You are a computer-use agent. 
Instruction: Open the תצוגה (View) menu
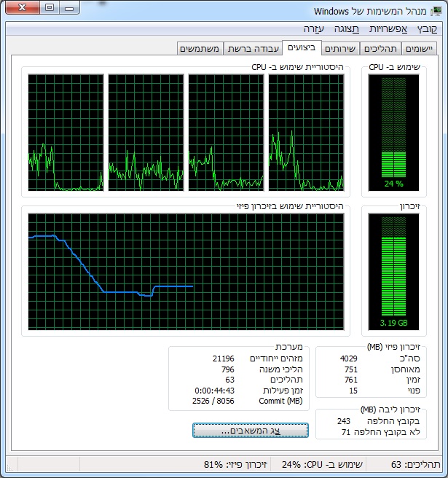point(348,28)
